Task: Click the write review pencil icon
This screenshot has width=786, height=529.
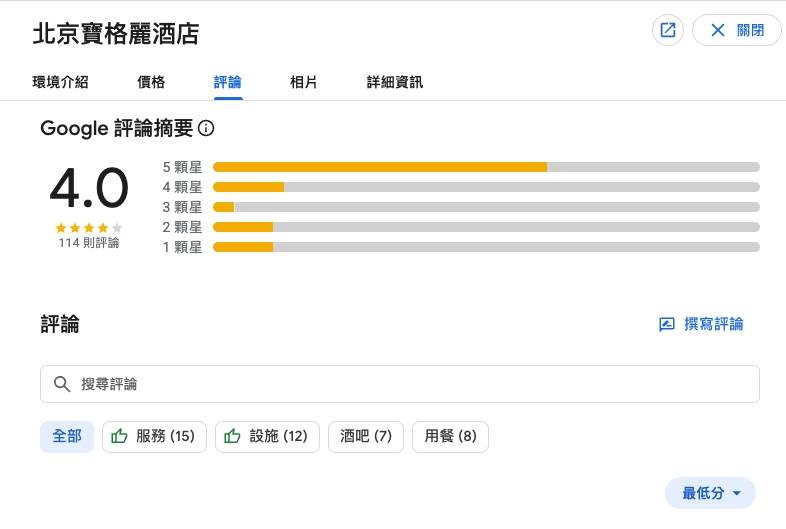Action: point(667,324)
